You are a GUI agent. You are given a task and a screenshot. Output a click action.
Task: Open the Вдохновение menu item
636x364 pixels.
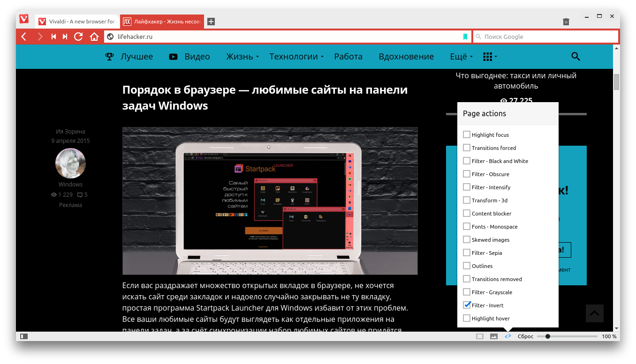point(406,57)
